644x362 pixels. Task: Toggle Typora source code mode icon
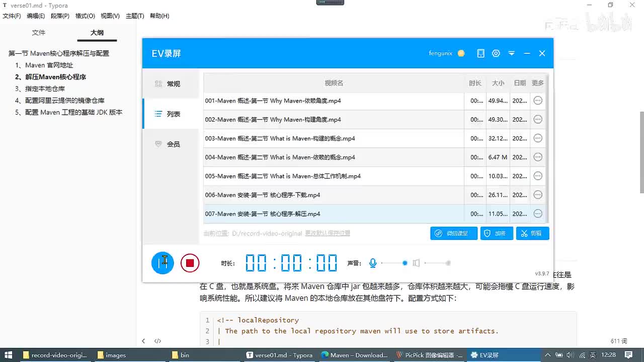pos(157,341)
